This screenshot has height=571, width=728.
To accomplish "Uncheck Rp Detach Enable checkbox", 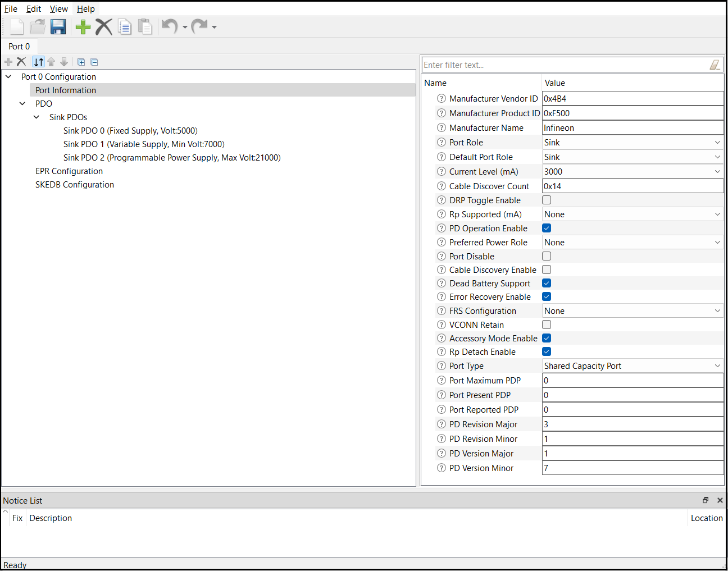I will tap(547, 351).
